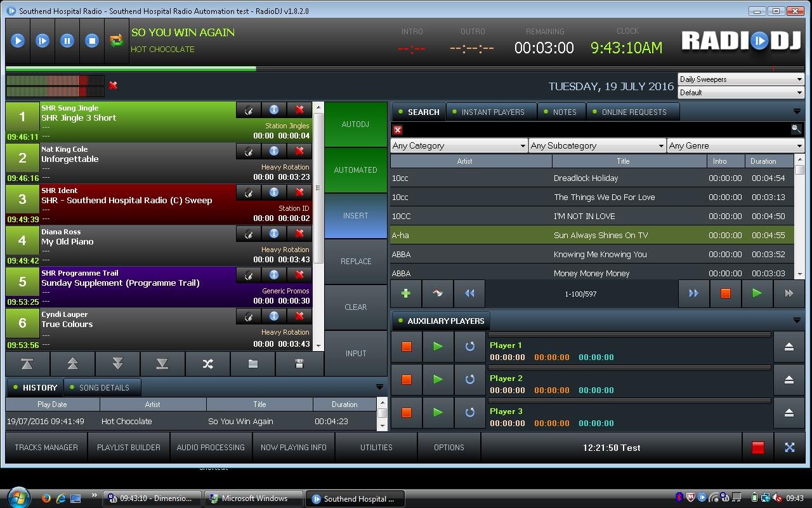
Task: Open info for the Sunday Supplement trail
Action: tap(274, 275)
